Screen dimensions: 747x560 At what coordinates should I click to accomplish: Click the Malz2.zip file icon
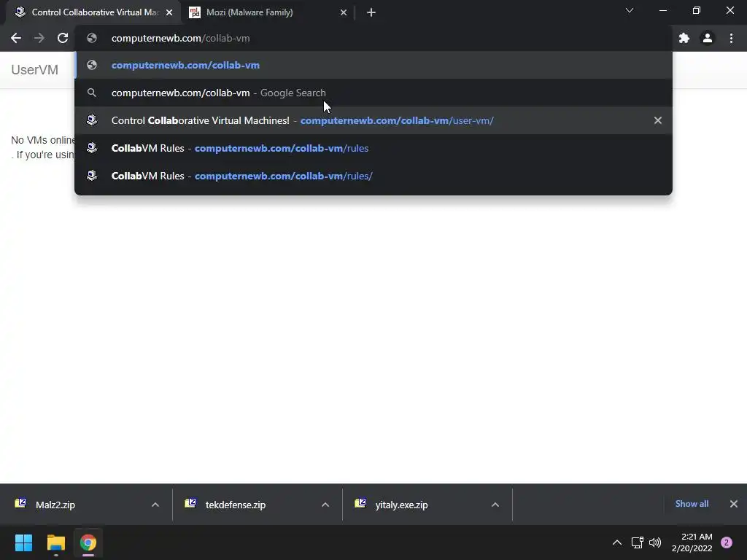[20, 503]
